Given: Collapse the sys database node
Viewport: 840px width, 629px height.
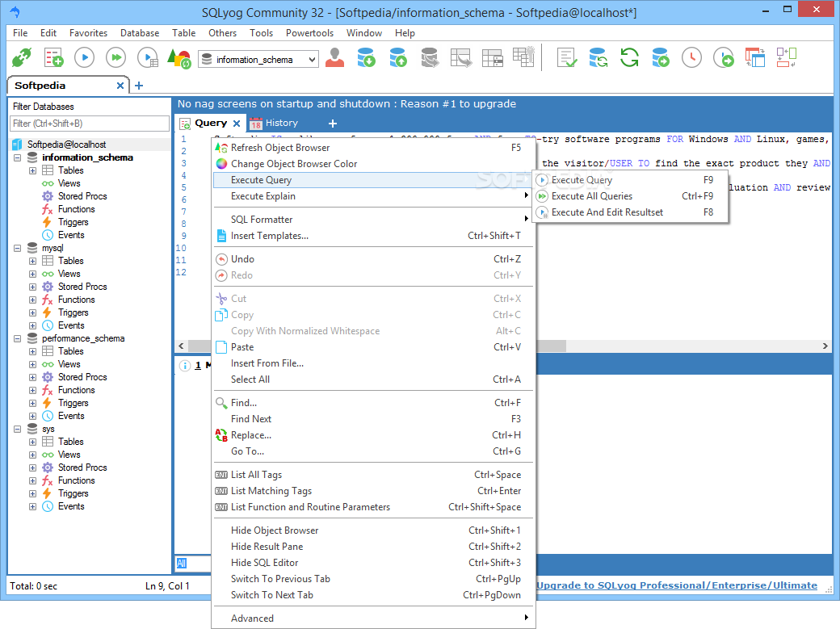Looking at the screenshot, I should point(17,429).
